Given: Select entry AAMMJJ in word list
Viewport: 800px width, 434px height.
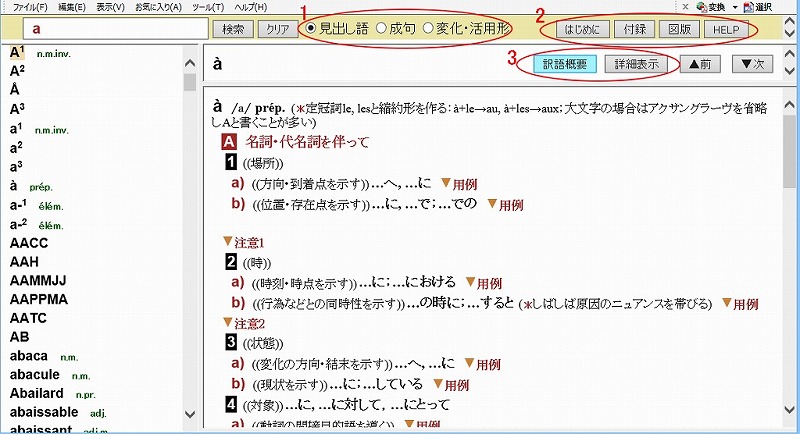Looking at the screenshot, I should 38,281.
